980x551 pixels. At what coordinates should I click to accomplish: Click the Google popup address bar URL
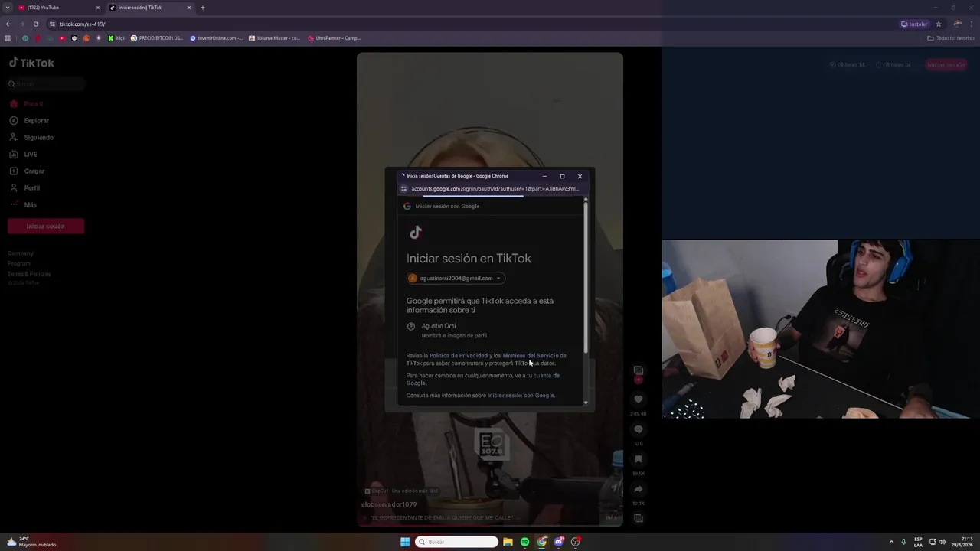click(x=495, y=189)
